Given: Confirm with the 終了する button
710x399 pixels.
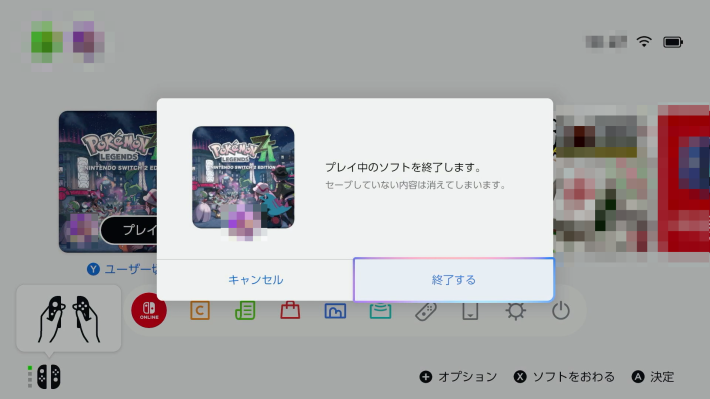Looking at the screenshot, I should click(453, 280).
